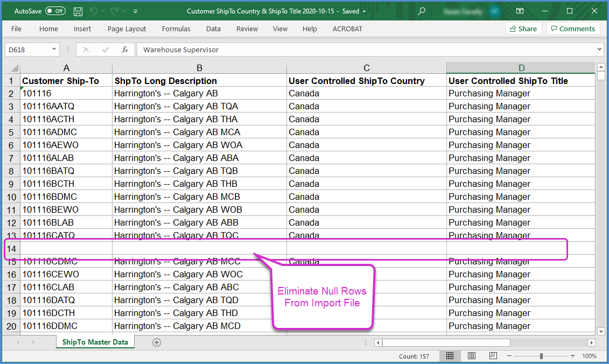Select cell 'Harrington's -- Calgary AB WOA'
Viewport: 609px width, 364px height.
coord(199,145)
